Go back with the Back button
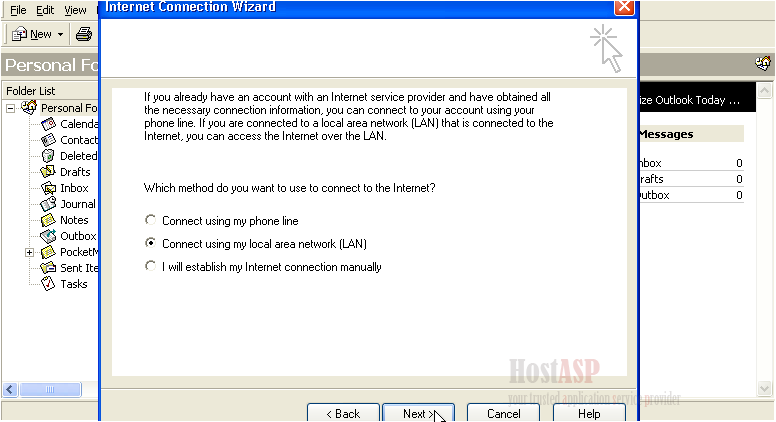The image size is (776, 422). 343,413
